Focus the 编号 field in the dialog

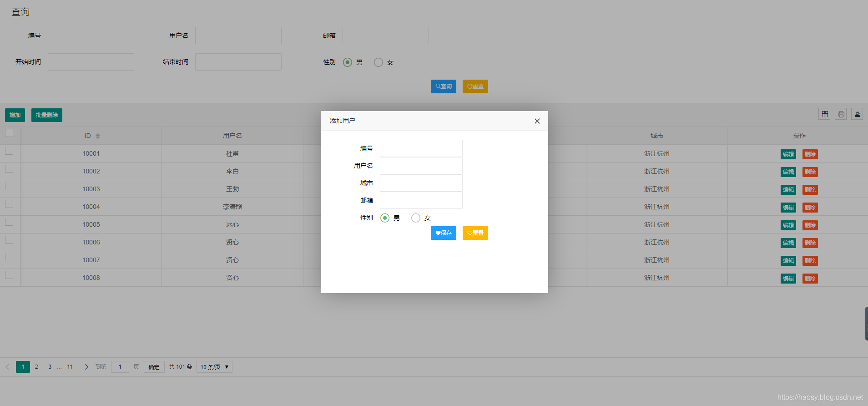(x=421, y=148)
